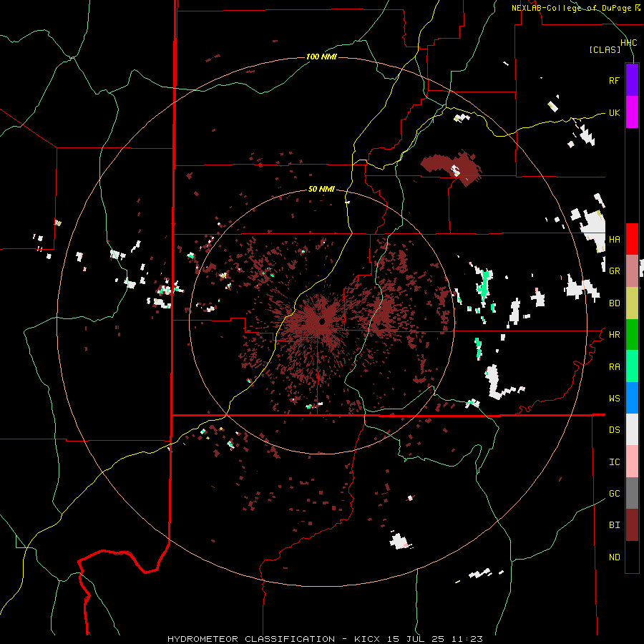
Task: Click the 'HR' legend label
Action: (x=614, y=335)
